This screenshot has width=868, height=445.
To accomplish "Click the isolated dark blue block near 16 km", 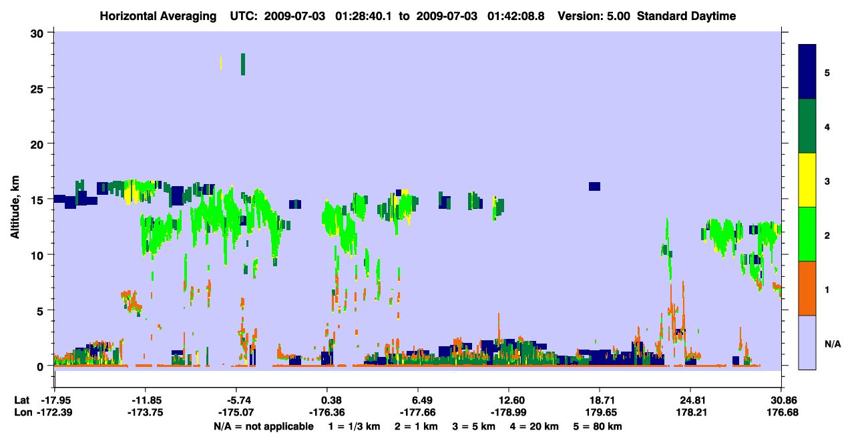I will (594, 186).
